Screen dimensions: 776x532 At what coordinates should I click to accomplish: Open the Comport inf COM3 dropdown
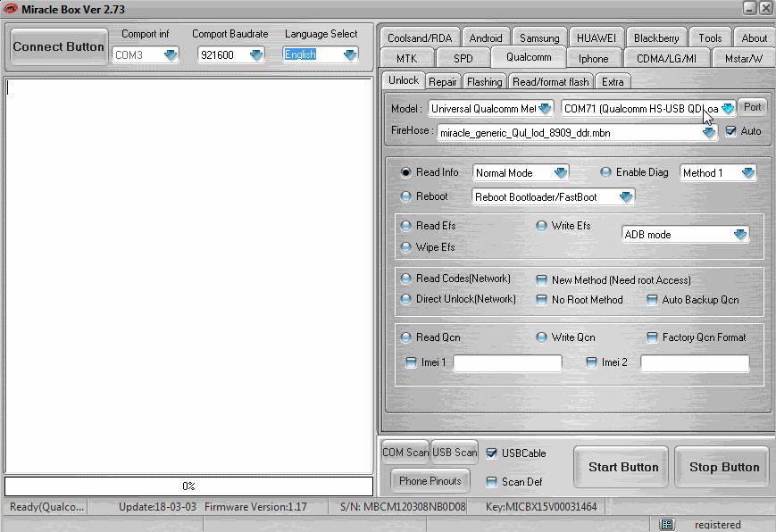tap(171, 55)
